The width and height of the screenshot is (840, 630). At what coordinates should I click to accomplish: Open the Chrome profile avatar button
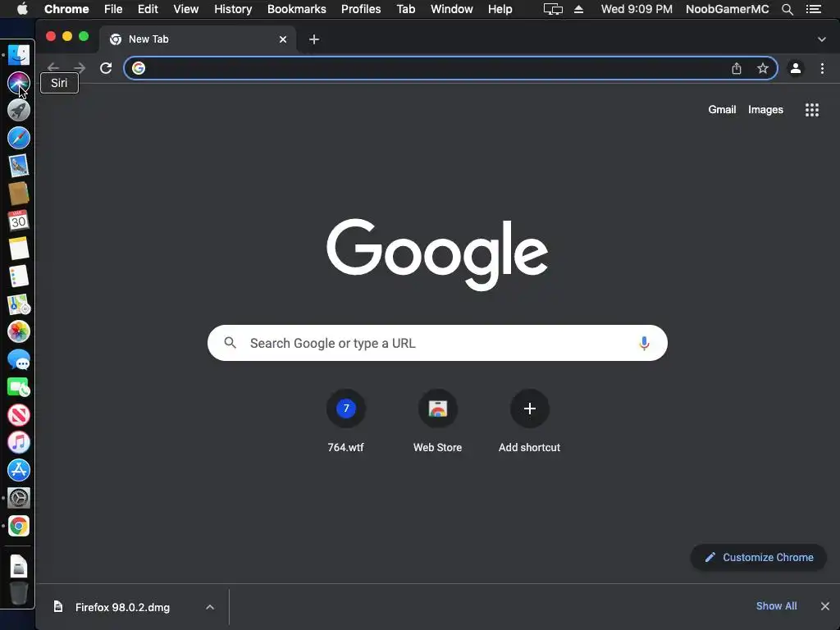pos(796,68)
